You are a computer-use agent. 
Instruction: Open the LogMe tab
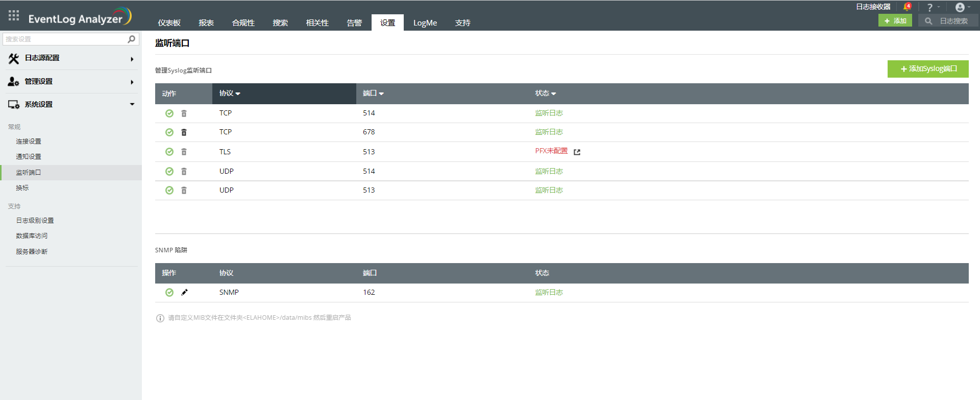tap(425, 22)
